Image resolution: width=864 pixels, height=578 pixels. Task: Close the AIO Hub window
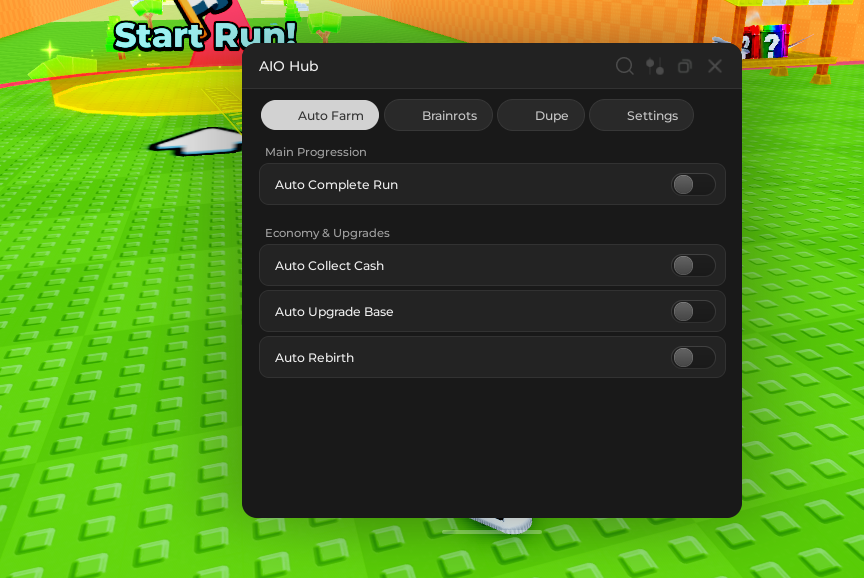tap(715, 66)
